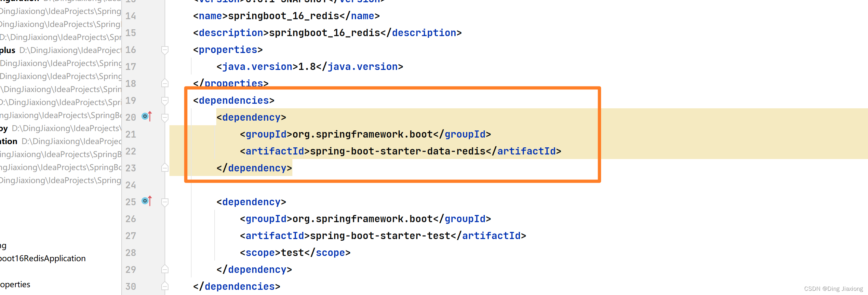
Task: Click line number 28 in the gutter
Action: click(131, 253)
